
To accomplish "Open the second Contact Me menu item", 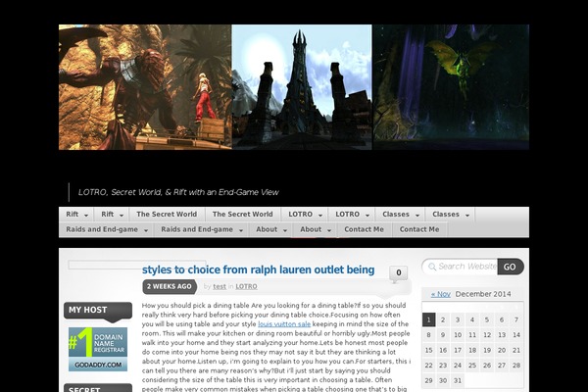I will pyautogui.click(x=419, y=229).
